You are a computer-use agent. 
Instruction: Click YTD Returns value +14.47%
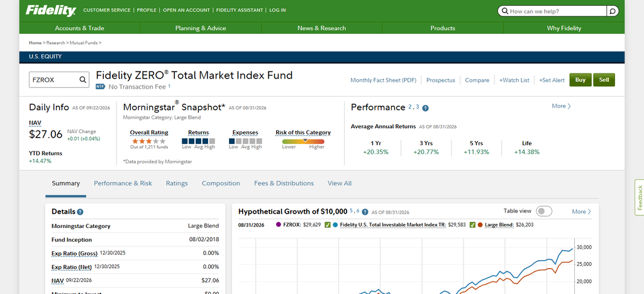tap(40, 161)
